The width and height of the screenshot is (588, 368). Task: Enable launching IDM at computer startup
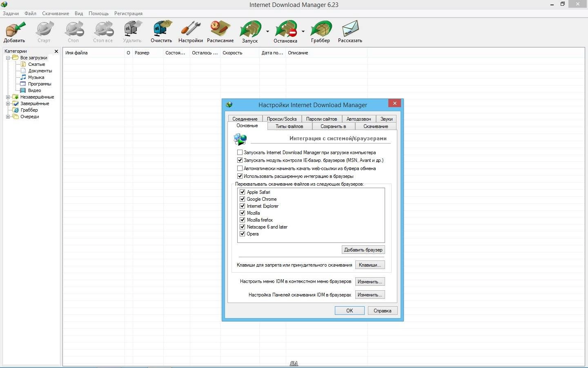click(240, 153)
